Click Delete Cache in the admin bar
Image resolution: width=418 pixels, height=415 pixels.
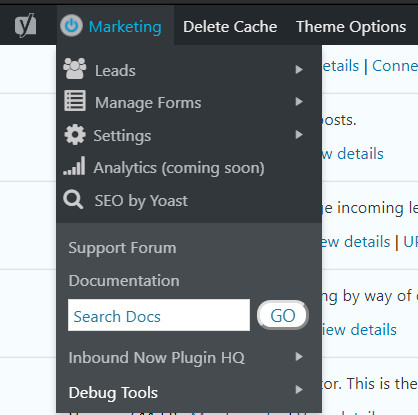tap(230, 27)
